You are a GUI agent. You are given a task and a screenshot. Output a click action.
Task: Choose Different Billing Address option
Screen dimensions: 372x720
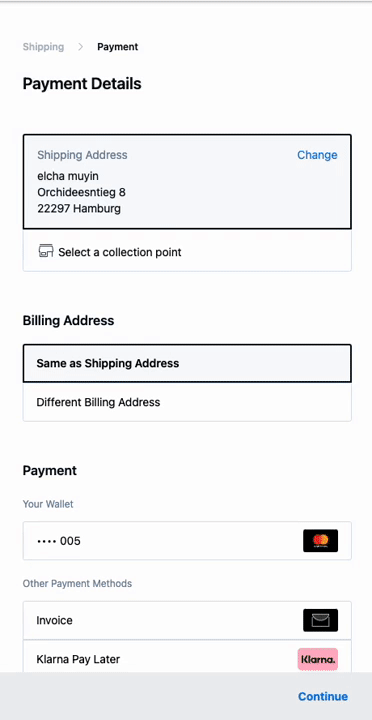click(187, 402)
